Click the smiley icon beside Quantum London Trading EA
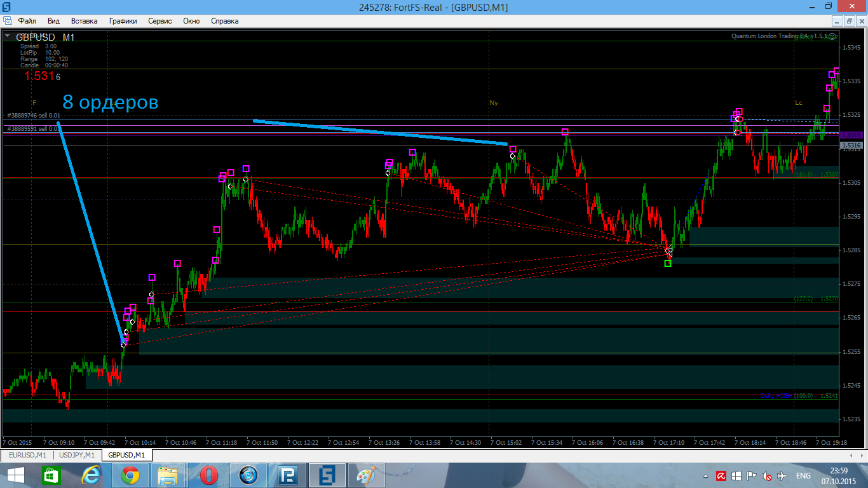 coord(832,36)
